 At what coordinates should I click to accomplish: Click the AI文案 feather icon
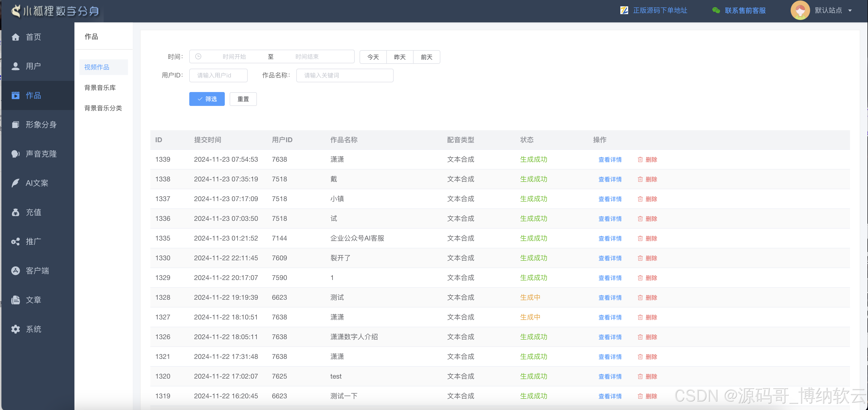point(16,183)
